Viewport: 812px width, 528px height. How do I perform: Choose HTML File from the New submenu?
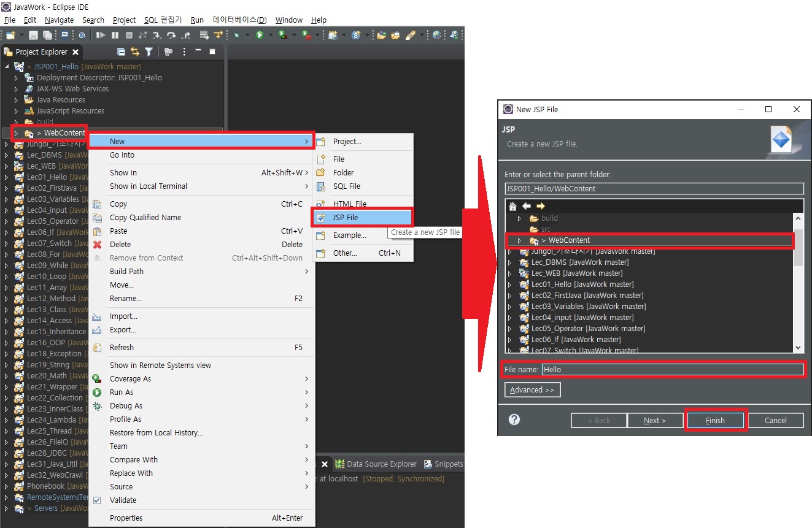coord(363,204)
